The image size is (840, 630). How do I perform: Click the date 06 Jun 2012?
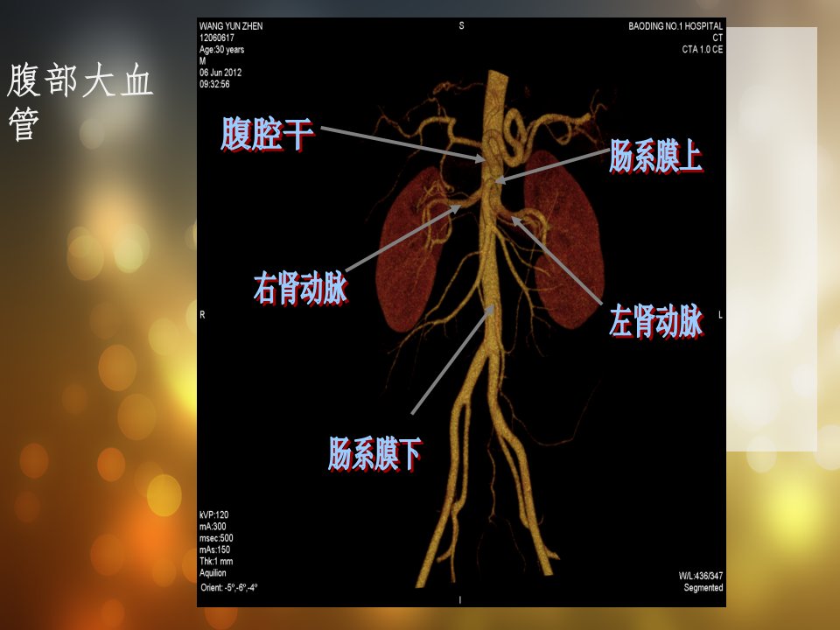click(x=220, y=73)
